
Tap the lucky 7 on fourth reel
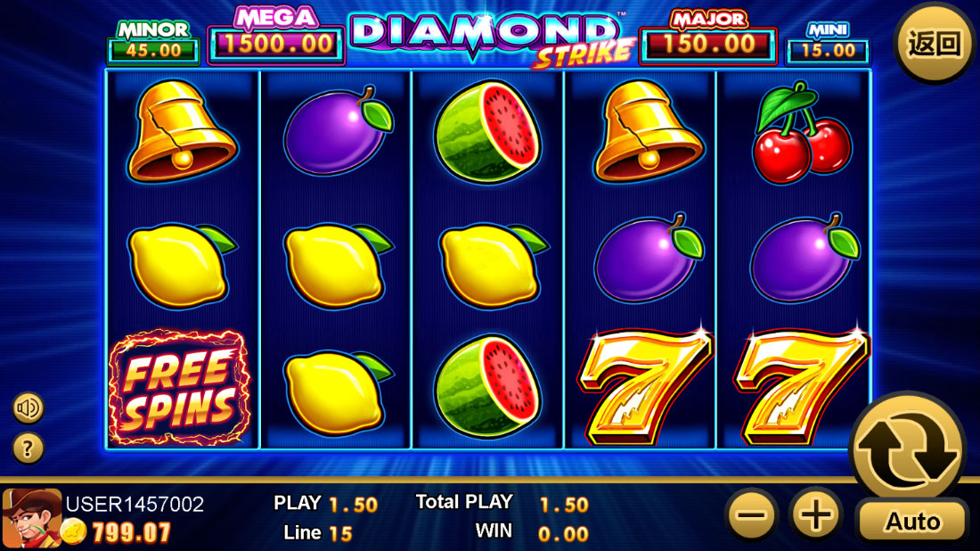pyautogui.click(x=646, y=387)
